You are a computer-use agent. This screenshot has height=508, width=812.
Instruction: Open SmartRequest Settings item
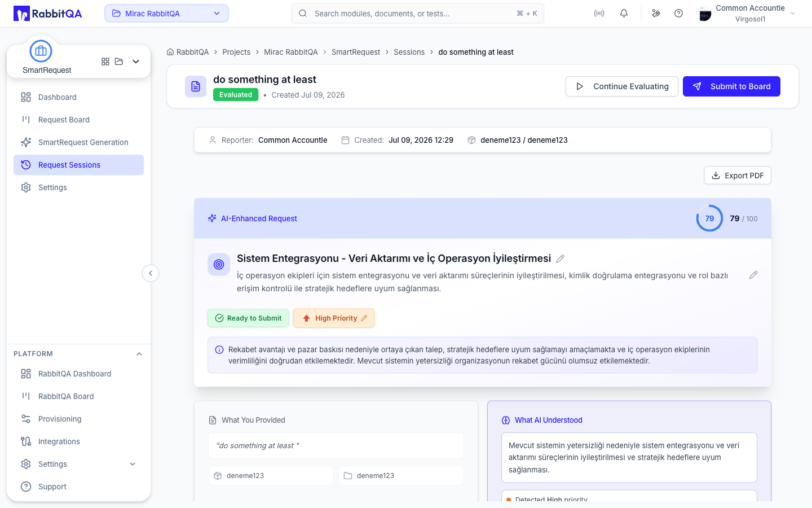click(x=78, y=187)
